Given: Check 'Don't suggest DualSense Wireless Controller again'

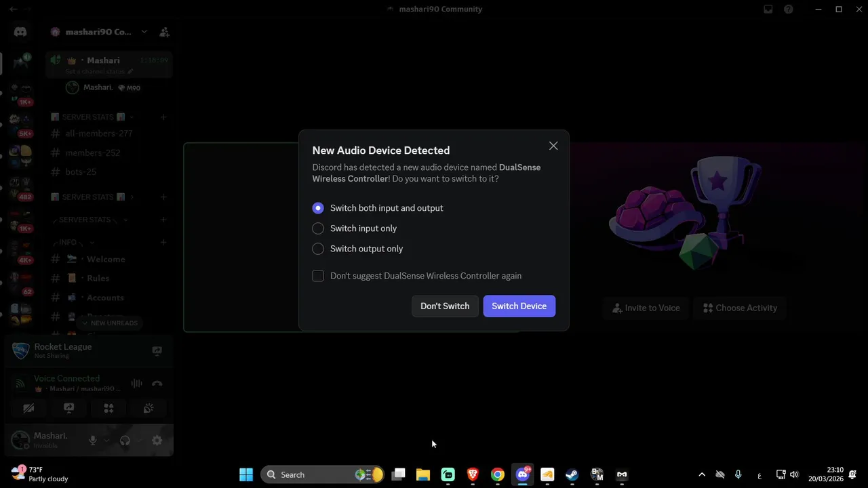Looking at the screenshot, I should pyautogui.click(x=417, y=276).
